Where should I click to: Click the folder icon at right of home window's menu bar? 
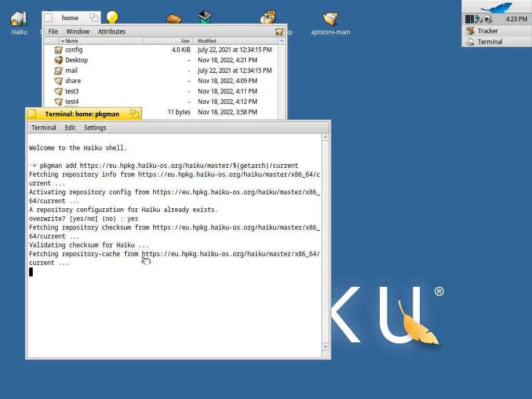click(x=279, y=32)
